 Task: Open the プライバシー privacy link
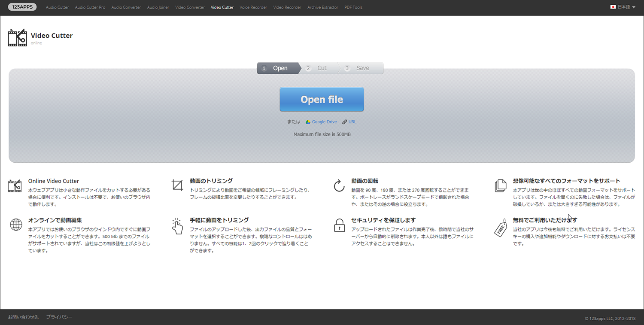pos(59,317)
